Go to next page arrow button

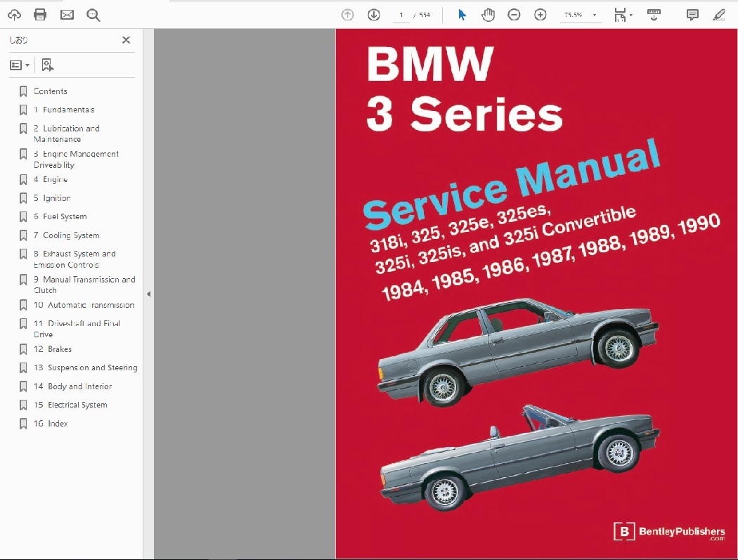[x=374, y=15]
